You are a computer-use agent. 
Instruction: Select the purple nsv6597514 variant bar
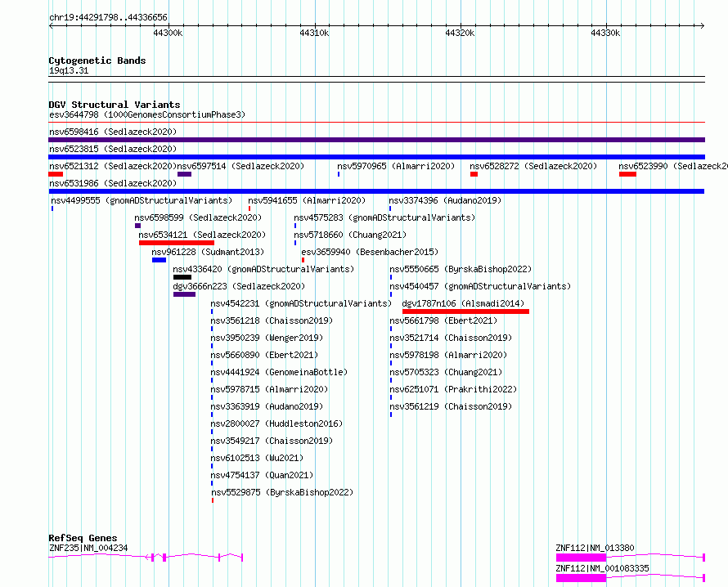pos(184,174)
